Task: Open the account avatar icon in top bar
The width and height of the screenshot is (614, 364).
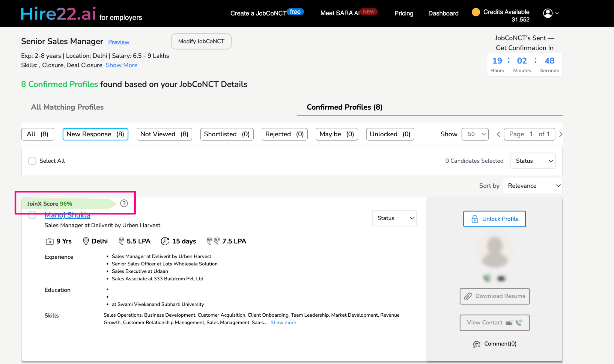Action: pyautogui.click(x=548, y=13)
